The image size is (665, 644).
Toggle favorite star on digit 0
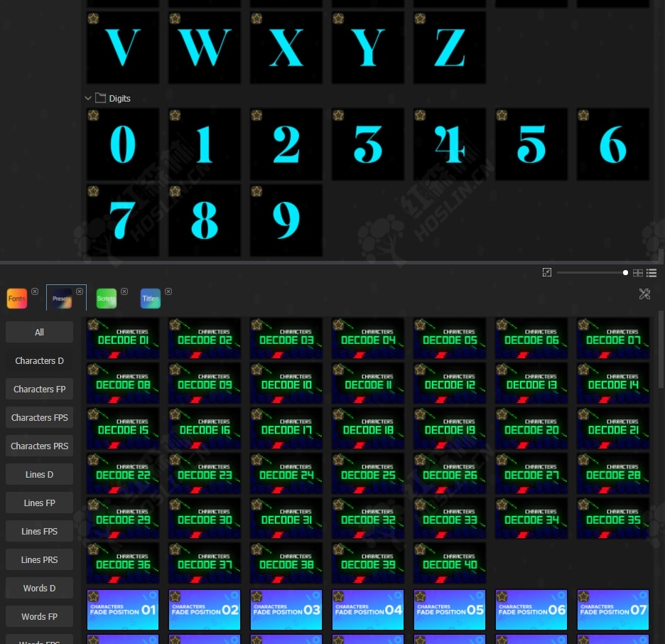[93, 115]
